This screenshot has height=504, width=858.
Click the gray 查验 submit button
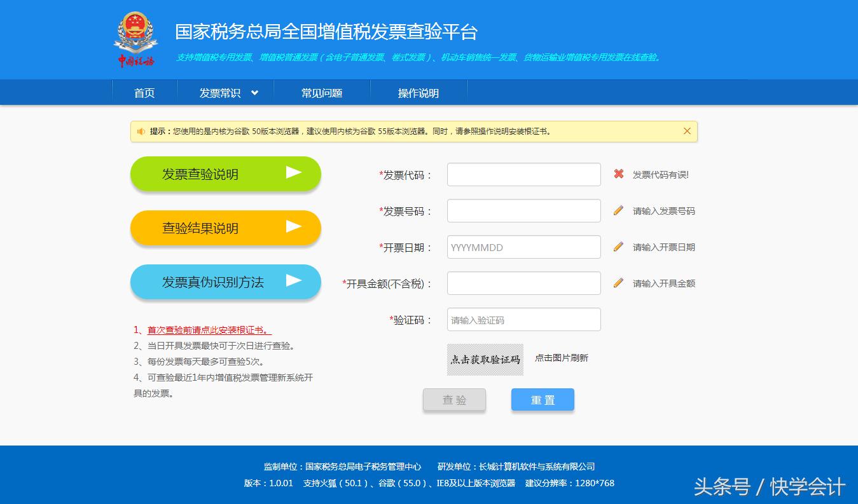454,399
